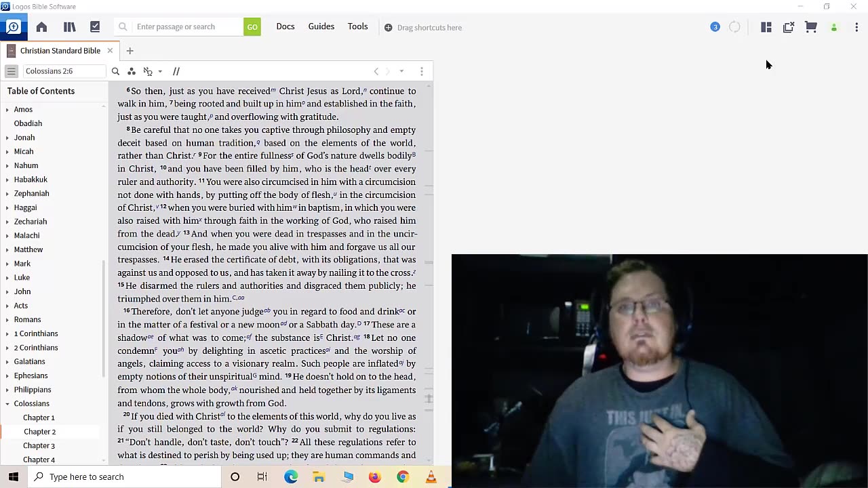Open the multiple resources display icon

click(148, 71)
